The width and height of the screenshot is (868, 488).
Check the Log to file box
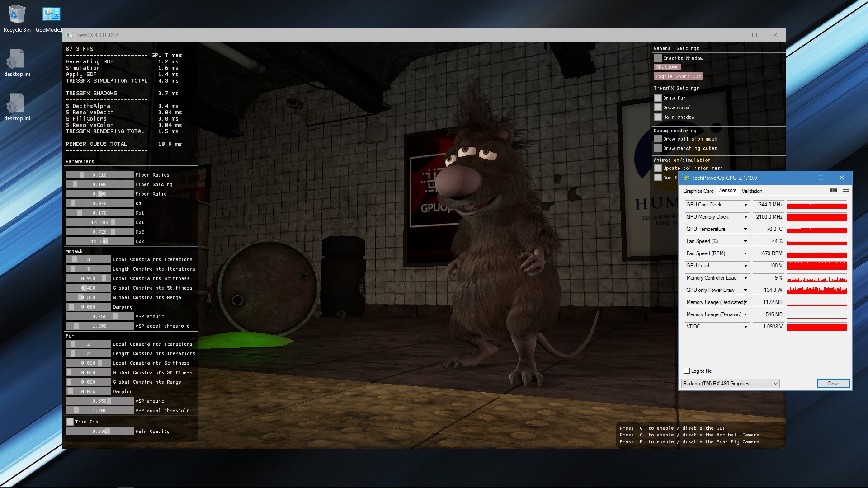coord(687,371)
